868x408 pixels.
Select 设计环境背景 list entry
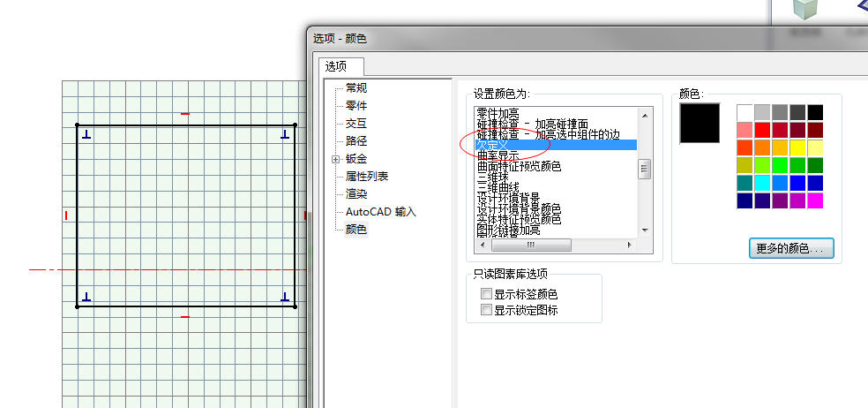coord(507,197)
